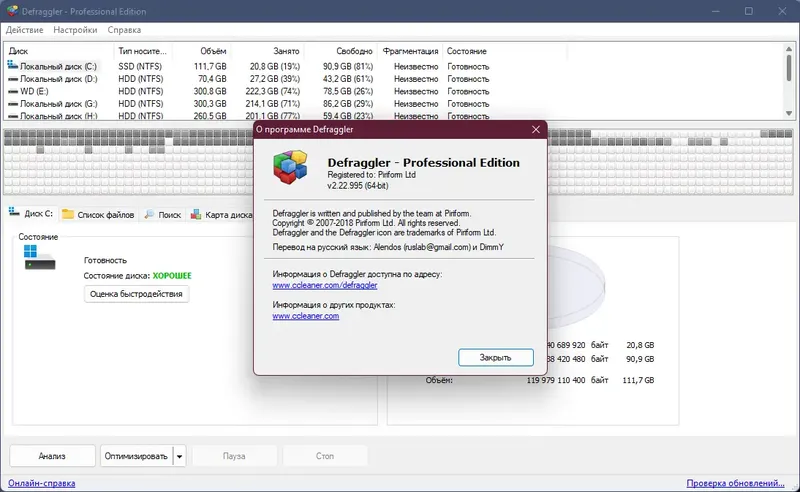Viewport: 800px width, 492px height.
Task: Click the disk fragmentation block map
Action: coord(398,162)
